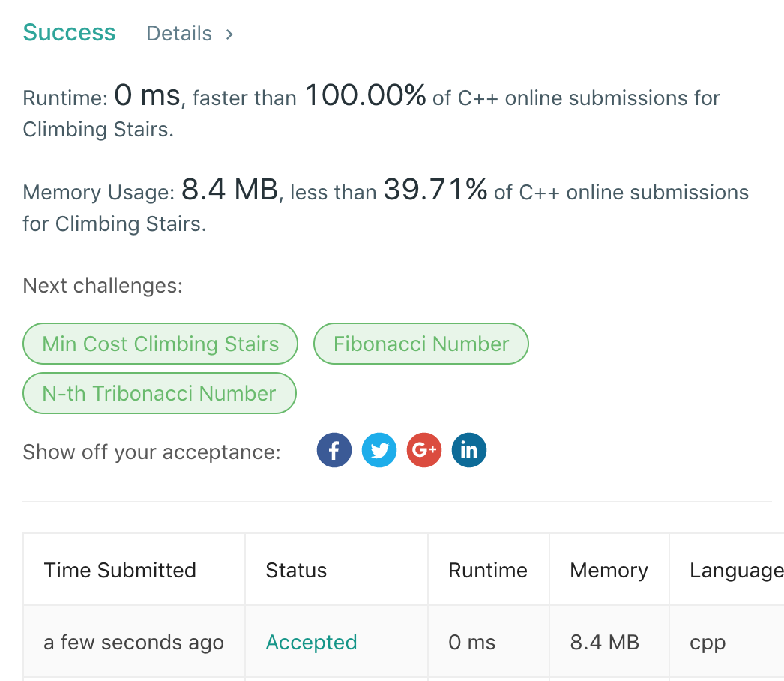
Task: Click the Success heading text
Action: click(69, 33)
